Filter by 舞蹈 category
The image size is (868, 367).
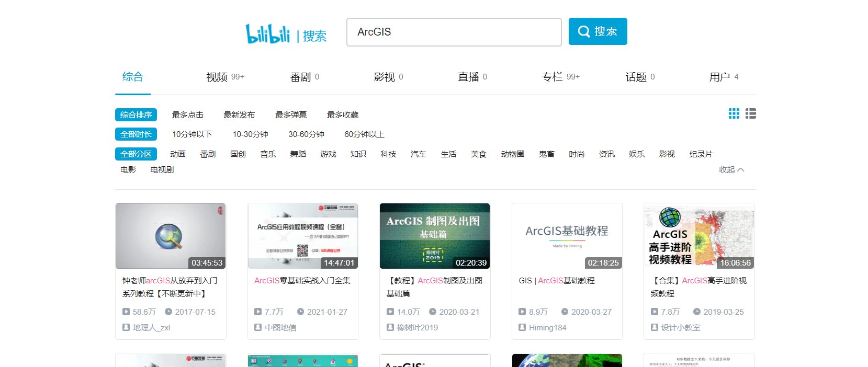click(298, 154)
